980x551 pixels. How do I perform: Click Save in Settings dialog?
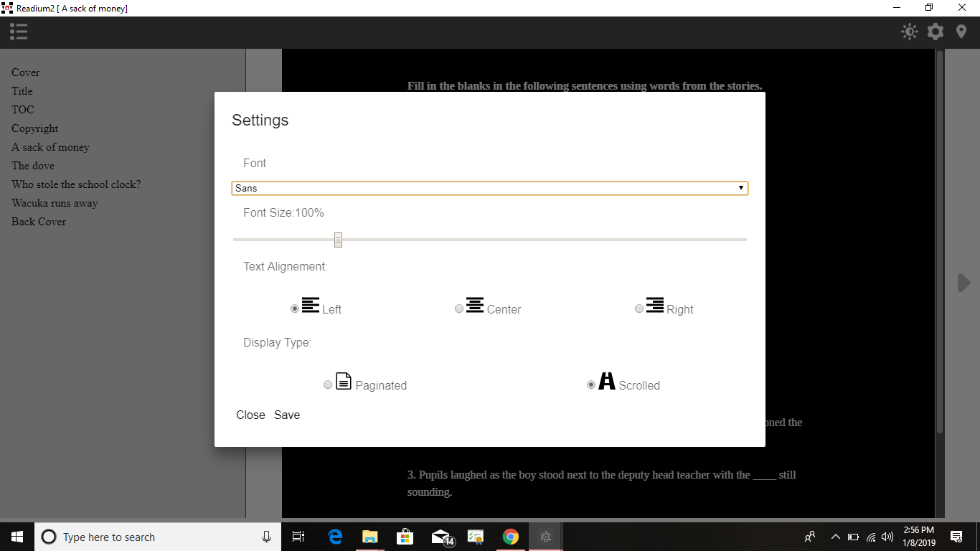[287, 415]
